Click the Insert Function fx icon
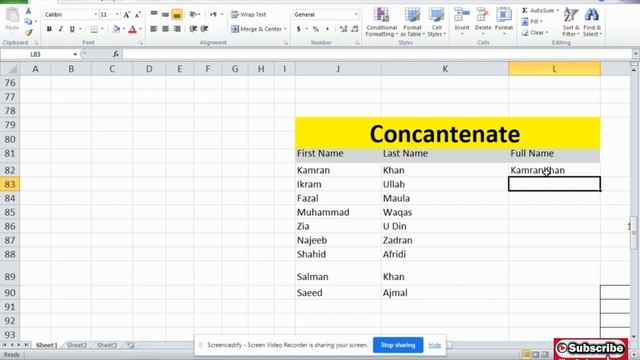The image size is (640, 360). coord(116,54)
